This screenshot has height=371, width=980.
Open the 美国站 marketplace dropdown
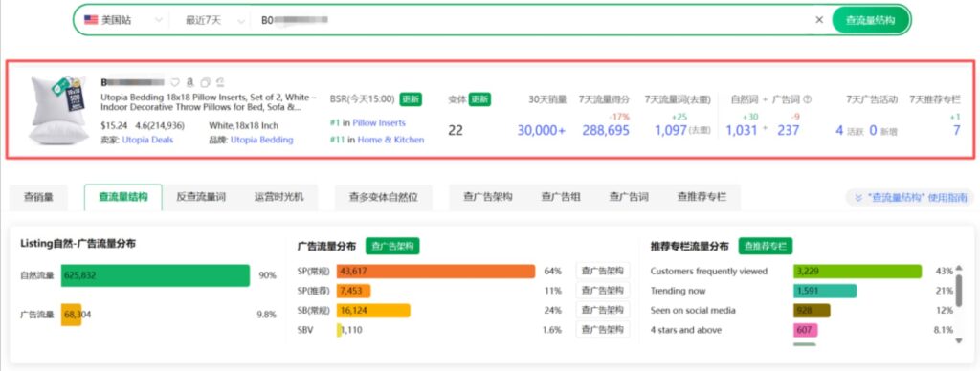(x=123, y=20)
